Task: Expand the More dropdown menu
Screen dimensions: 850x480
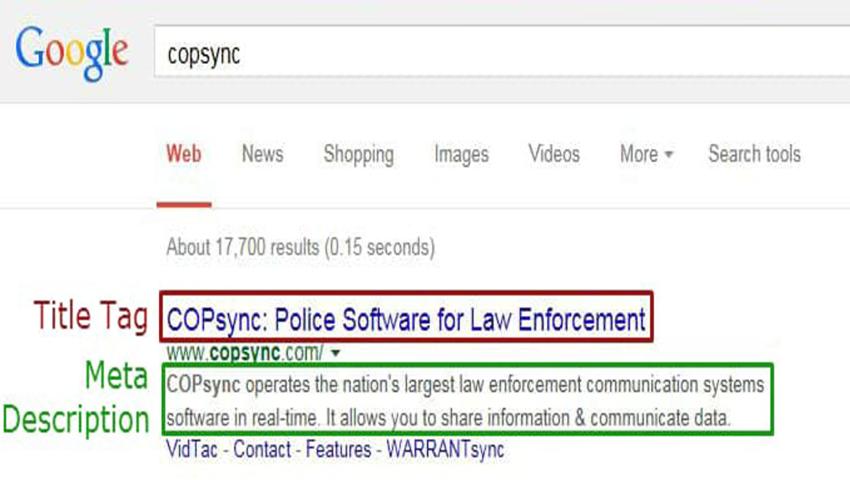Action: (x=646, y=154)
